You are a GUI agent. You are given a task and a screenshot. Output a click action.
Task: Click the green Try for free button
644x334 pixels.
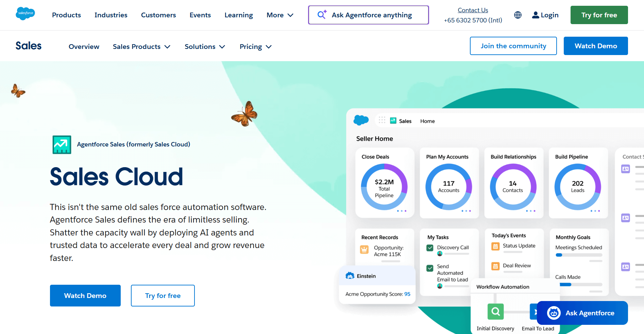point(599,15)
